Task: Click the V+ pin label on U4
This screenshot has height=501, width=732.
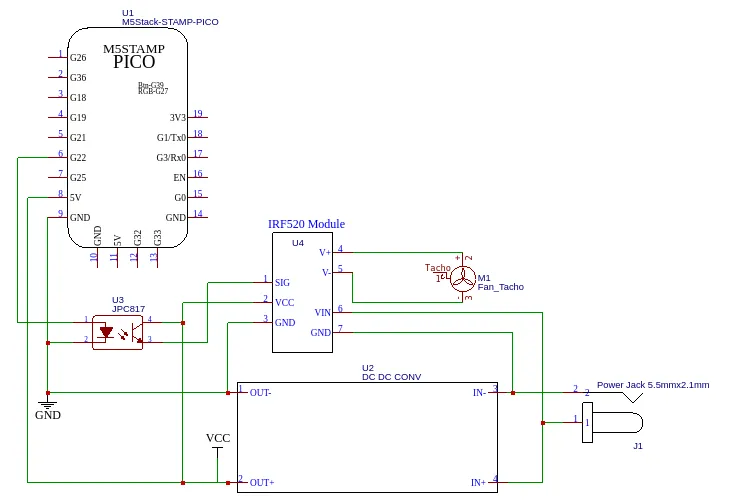Action: coord(325,253)
